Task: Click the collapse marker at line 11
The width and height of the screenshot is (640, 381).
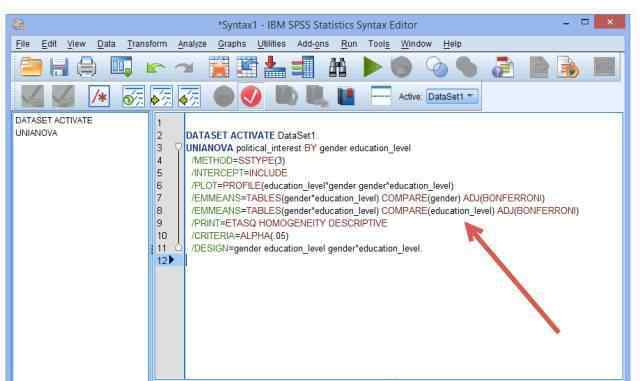Action: tap(178, 247)
